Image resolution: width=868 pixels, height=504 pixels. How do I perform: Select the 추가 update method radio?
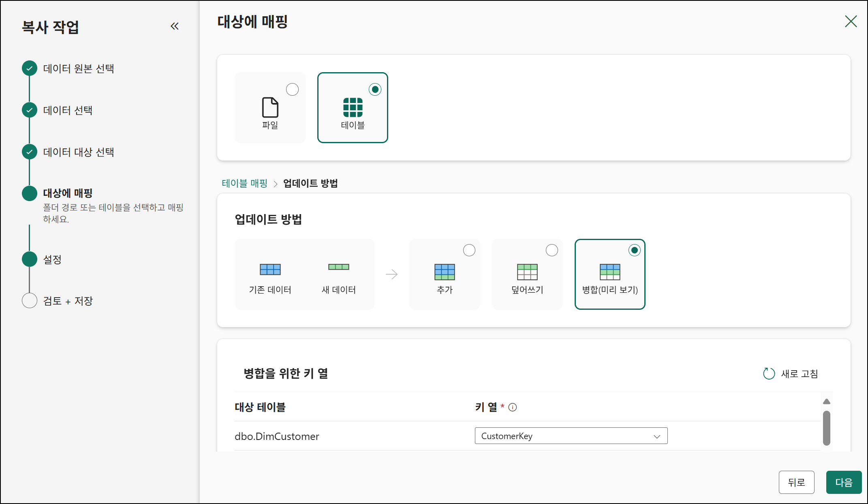tap(469, 250)
